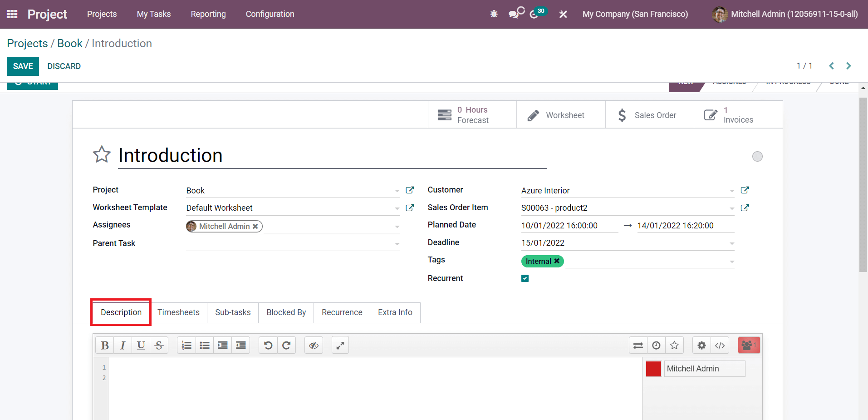Click the Introduction task title field

(332, 156)
